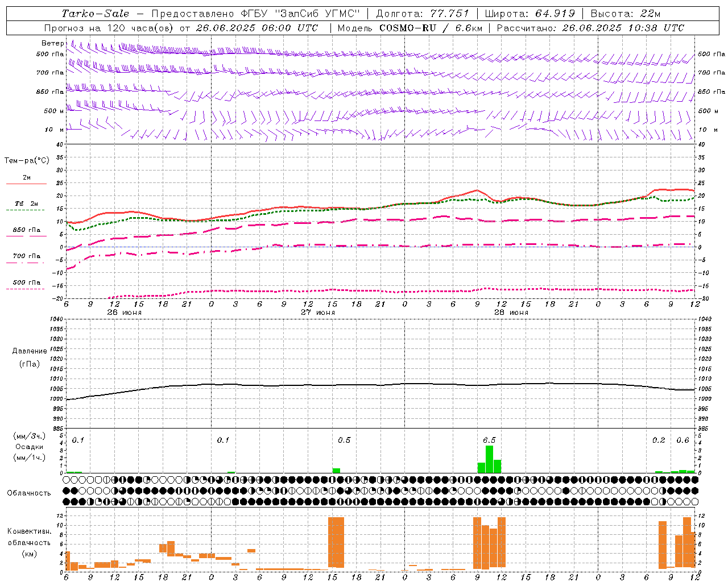Click the tallest green precipitation bar
Viewport: 728px width, 582px height.
coord(489,459)
